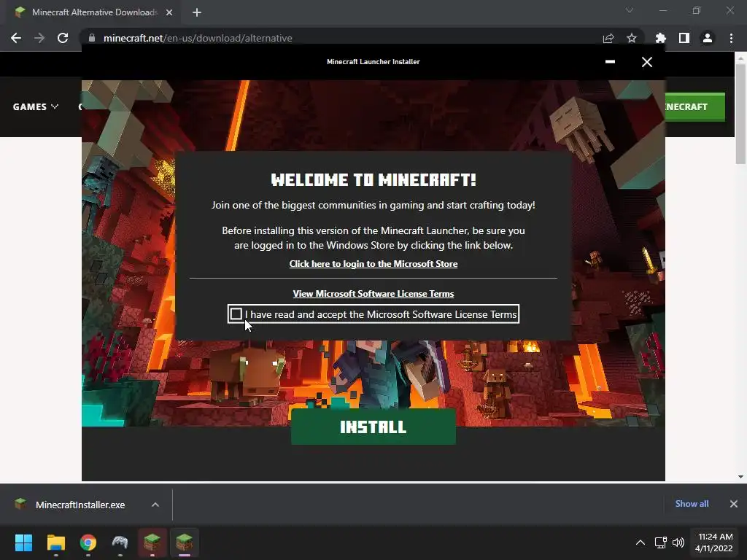The height and width of the screenshot is (560, 747).
Task: Accept the Microsoft Software License Terms checkbox
Action: click(x=236, y=314)
